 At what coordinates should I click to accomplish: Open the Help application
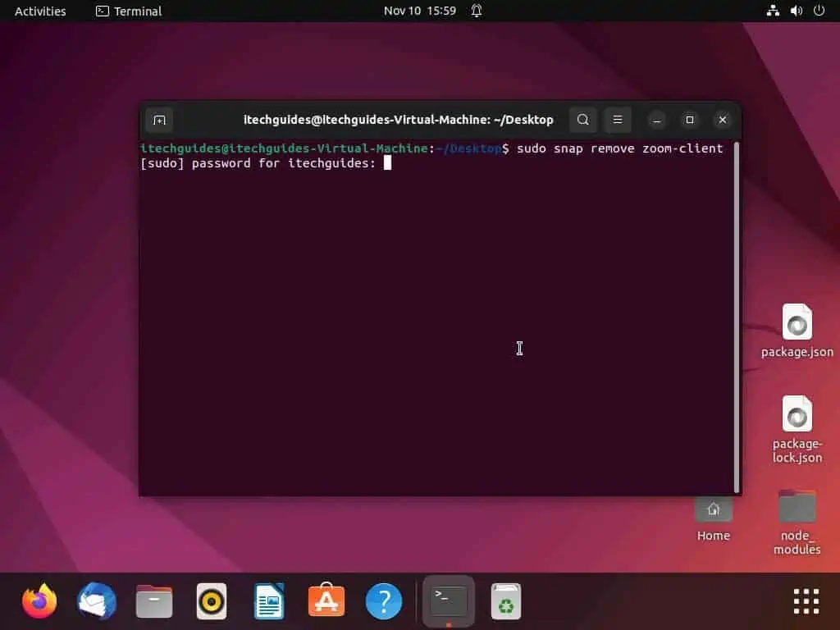[383, 600]
